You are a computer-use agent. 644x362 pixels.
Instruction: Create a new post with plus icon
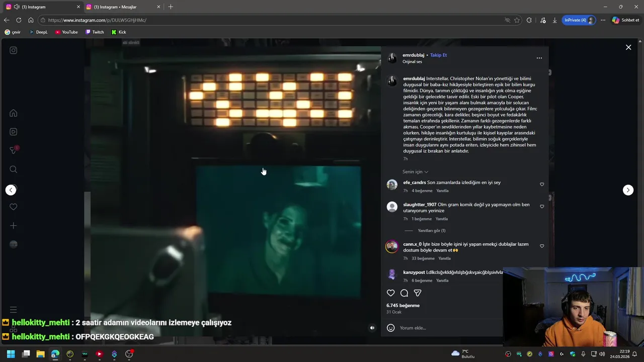point(14,226)
